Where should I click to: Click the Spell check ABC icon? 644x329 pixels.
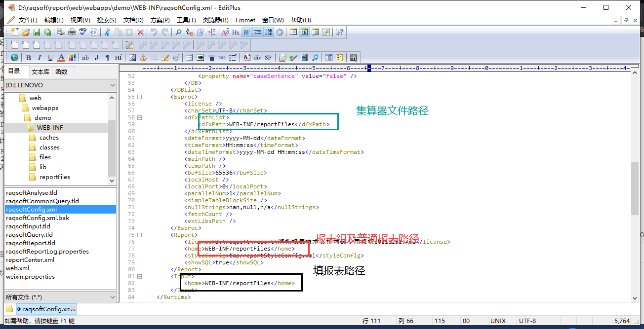(x=82, y=32)
